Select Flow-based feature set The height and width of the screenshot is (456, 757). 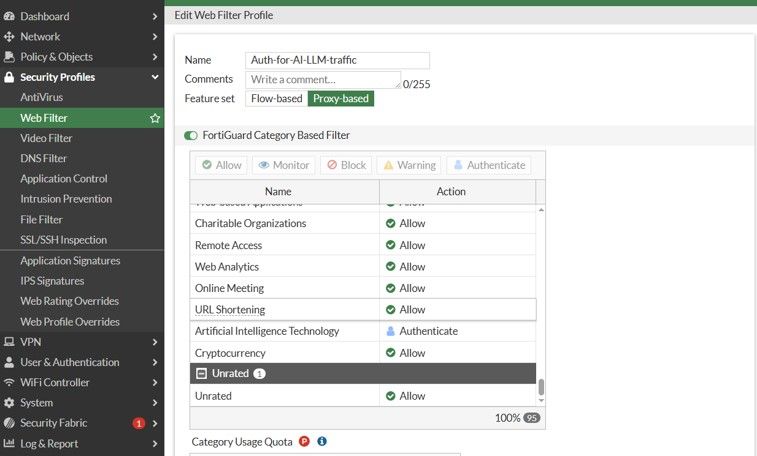tap(276, 98)
